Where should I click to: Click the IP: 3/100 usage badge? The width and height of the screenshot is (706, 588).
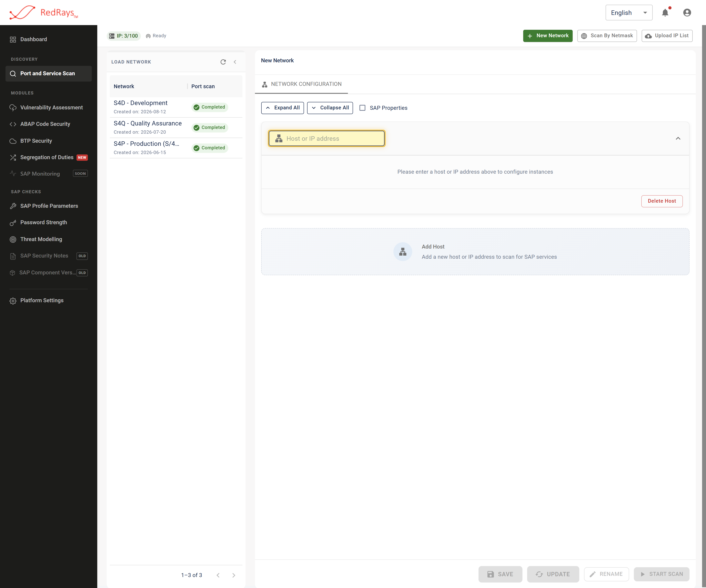[x=123, y=36]
